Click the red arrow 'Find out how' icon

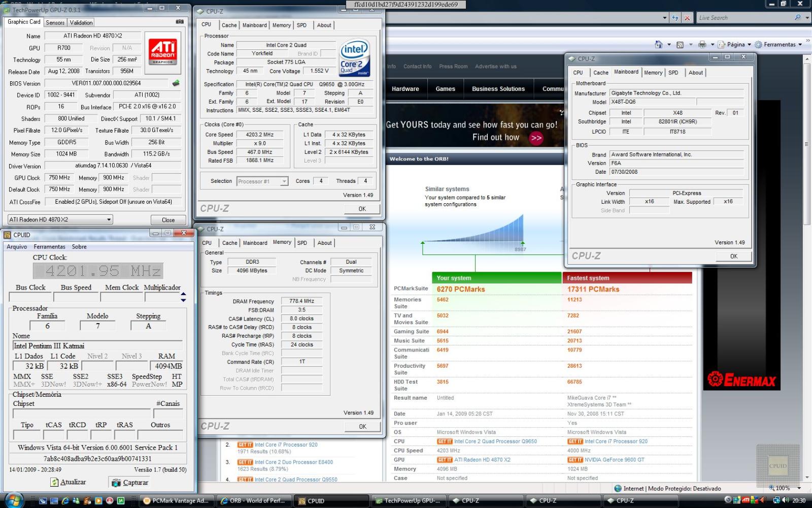click(x=536, y=138)
